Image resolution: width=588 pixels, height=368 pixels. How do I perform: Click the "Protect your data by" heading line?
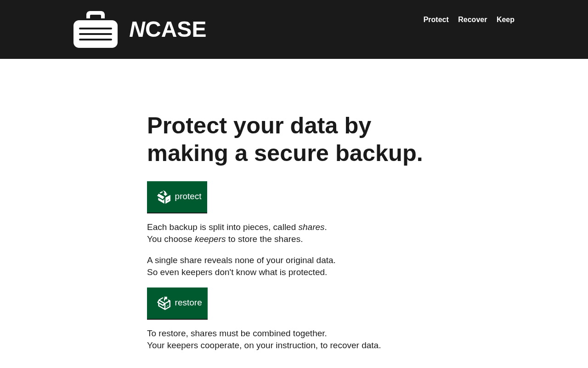coord(259,126)
